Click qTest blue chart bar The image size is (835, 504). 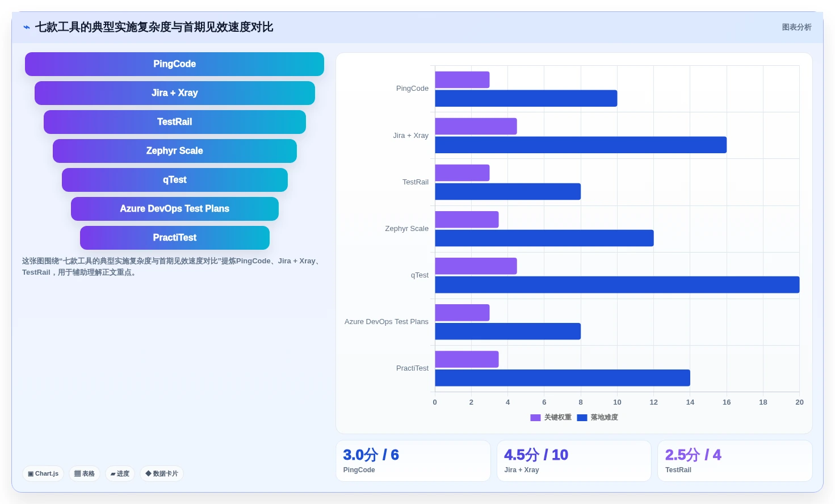(617, 285)
